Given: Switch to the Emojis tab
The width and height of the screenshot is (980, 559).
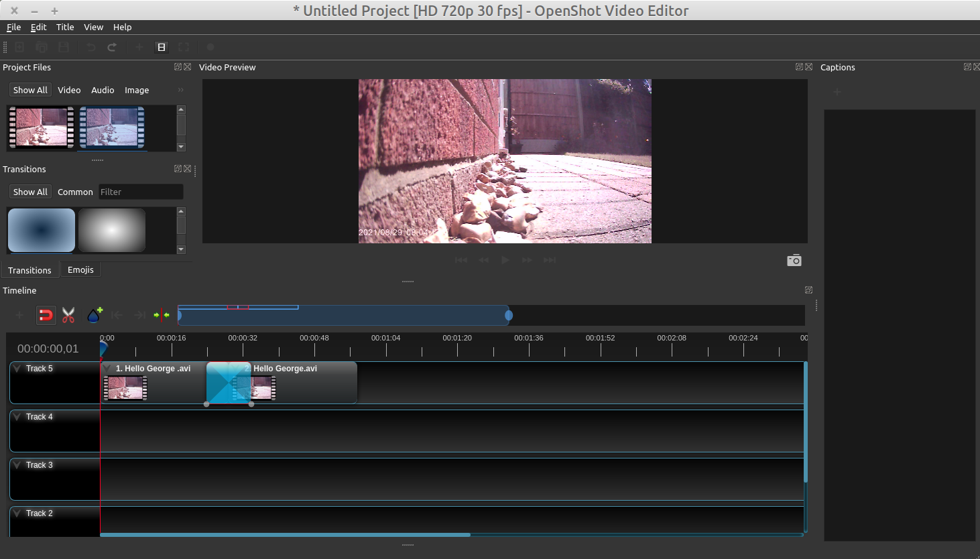Looking at the screenshot, I should pyautogui.click(x=80, y=269).
